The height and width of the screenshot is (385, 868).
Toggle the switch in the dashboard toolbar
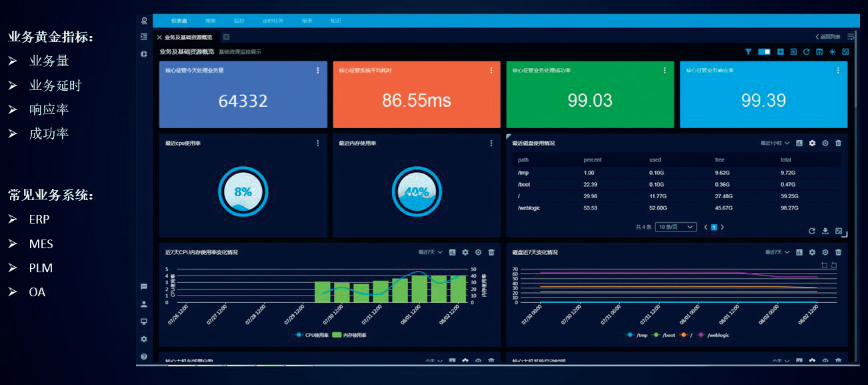pos(764,51)
